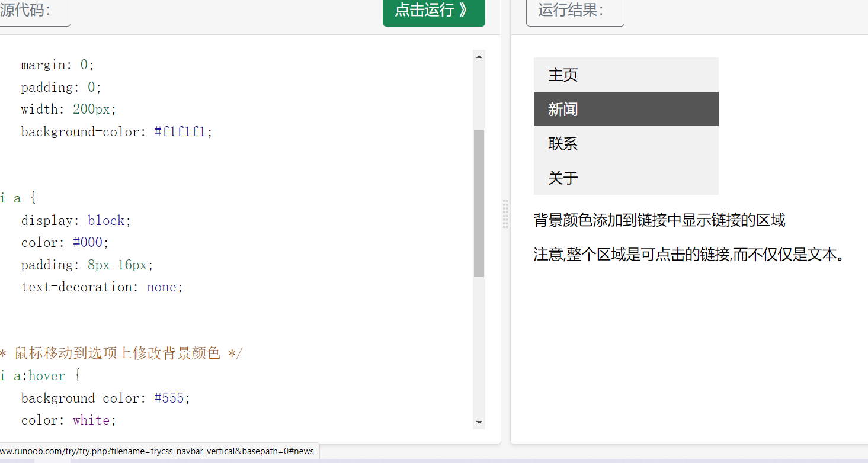
Task: Click the 联系 navigation link
Action: pyautogui.click(x=562, y=143)
